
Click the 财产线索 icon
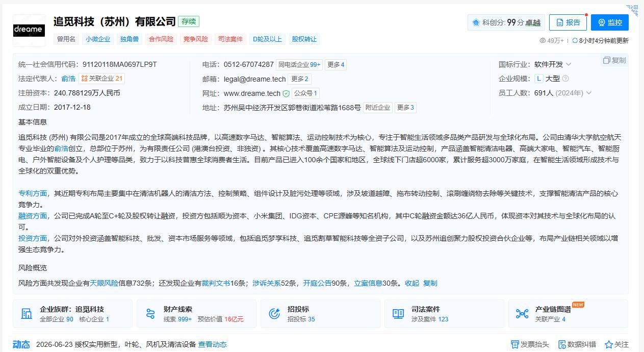[150, 314]
